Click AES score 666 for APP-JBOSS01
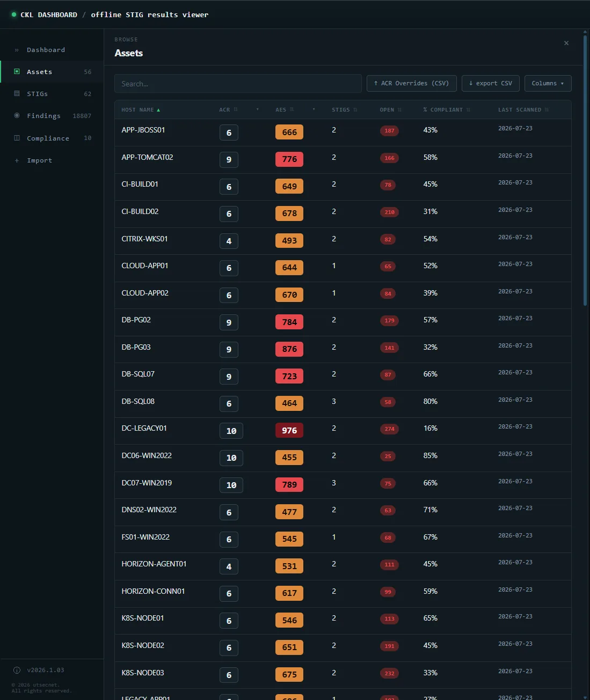This screenshot has height=700, width=590. (x=289, y=132)
